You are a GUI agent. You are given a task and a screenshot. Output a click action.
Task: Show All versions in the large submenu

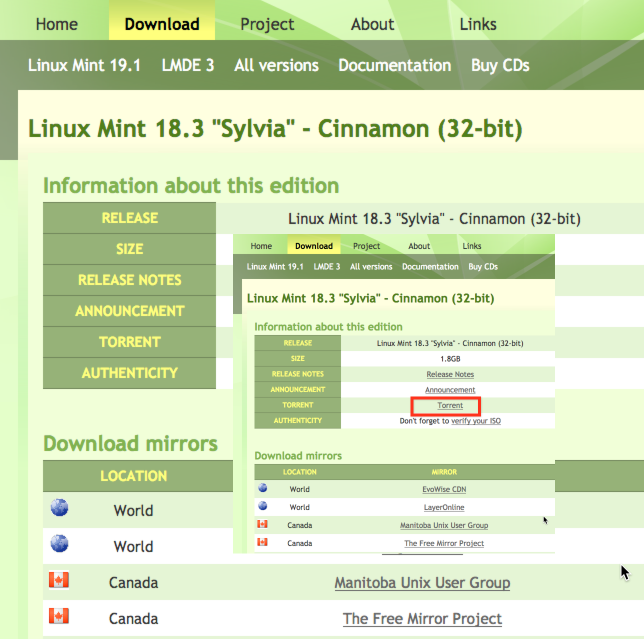[276, 65]
